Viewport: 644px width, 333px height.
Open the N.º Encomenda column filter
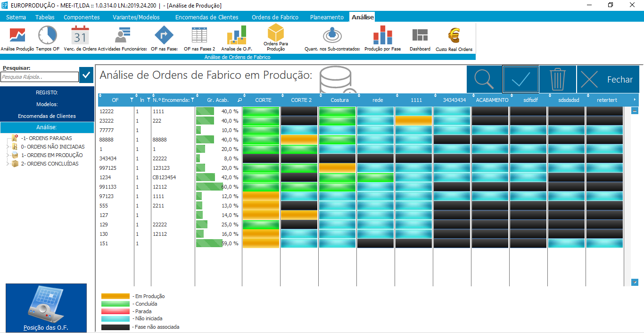(x=192, y=100)
